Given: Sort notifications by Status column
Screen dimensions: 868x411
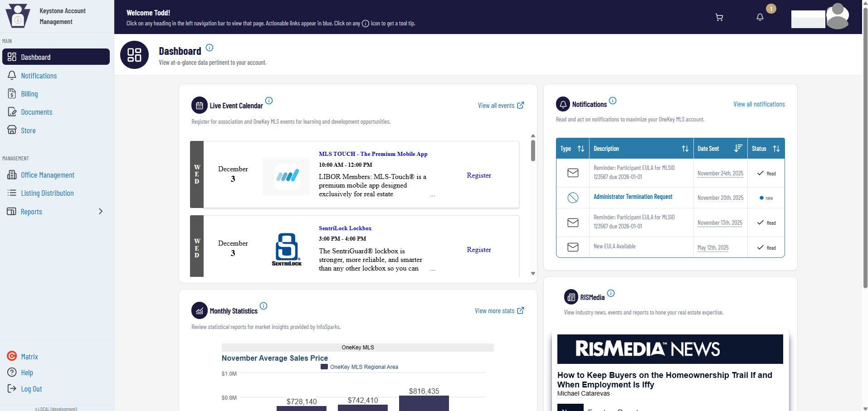Looking at the screenshot, I should [776, 149].
